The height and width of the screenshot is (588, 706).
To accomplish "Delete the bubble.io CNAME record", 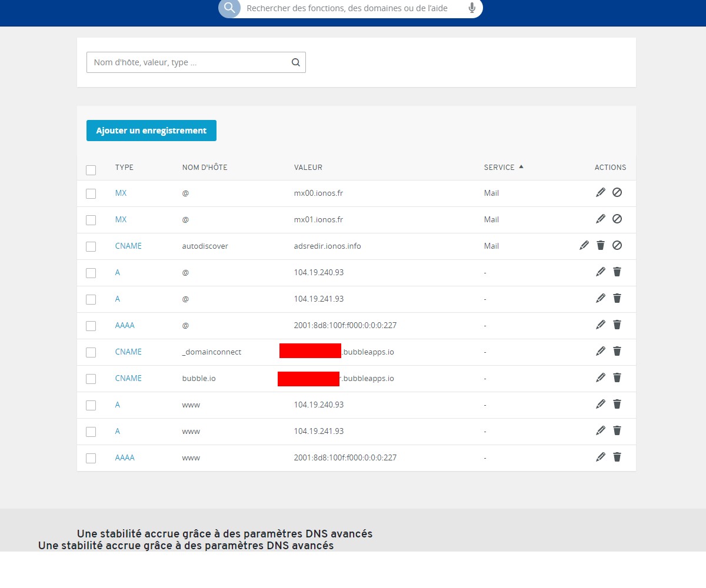I will pos(617,377).
